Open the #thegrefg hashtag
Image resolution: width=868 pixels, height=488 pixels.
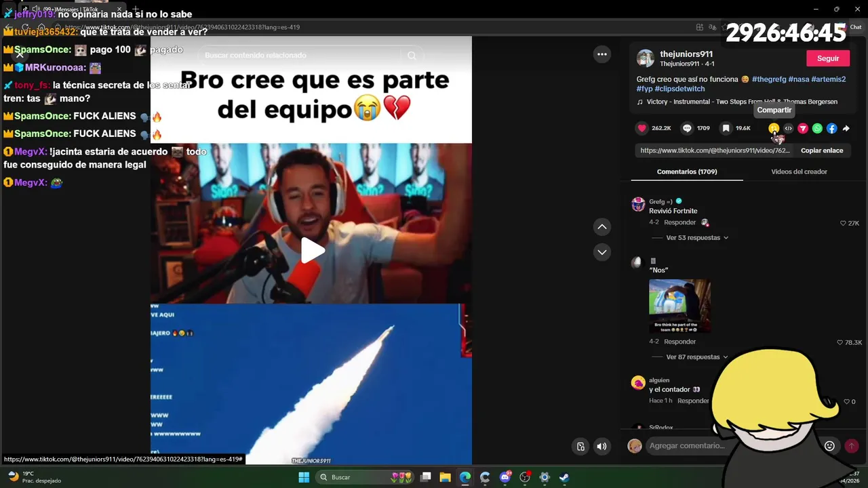769,79
